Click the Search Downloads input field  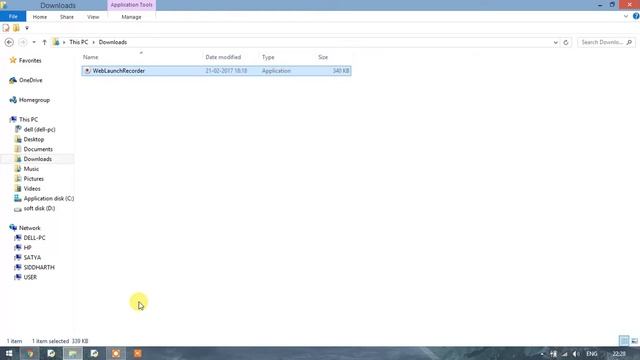click(x=602, y=42)
